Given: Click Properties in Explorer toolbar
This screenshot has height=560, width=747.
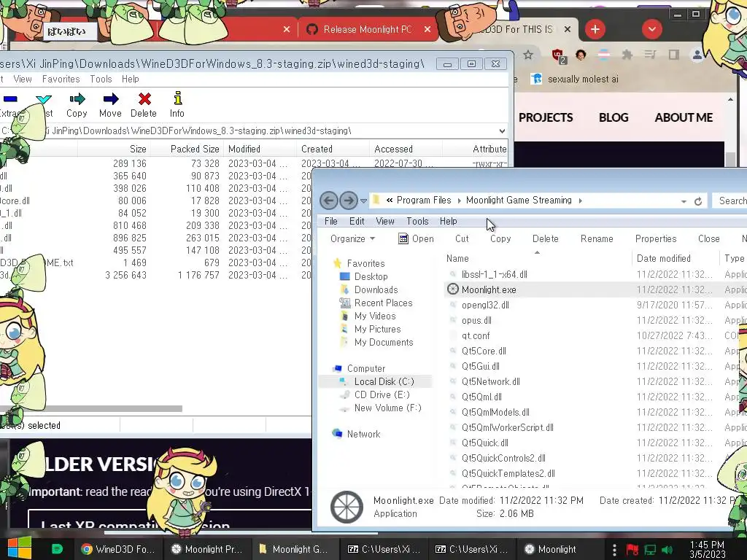Looking at the screenshot, I should coord(656,238).
